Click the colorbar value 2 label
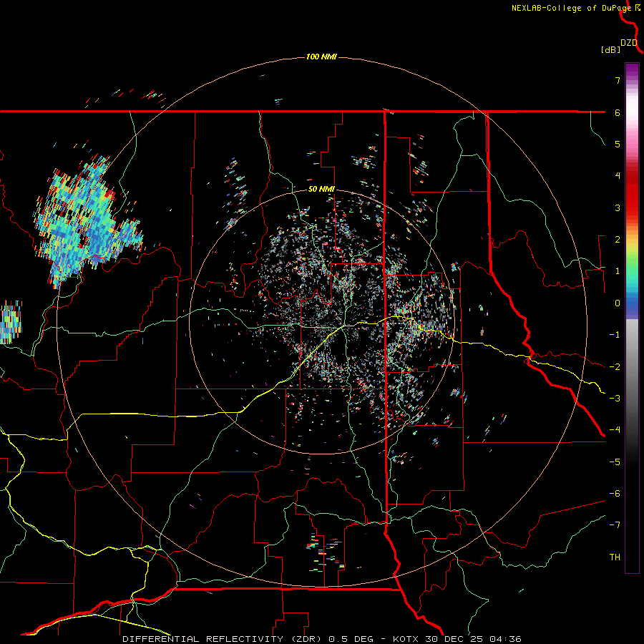The width and height of the screenshot is (644, 644). click(x=618, y=240)
